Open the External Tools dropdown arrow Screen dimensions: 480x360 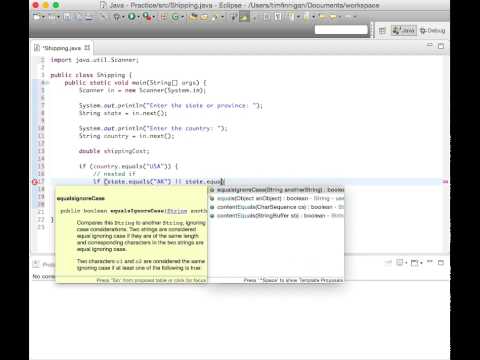pos(154,17)
